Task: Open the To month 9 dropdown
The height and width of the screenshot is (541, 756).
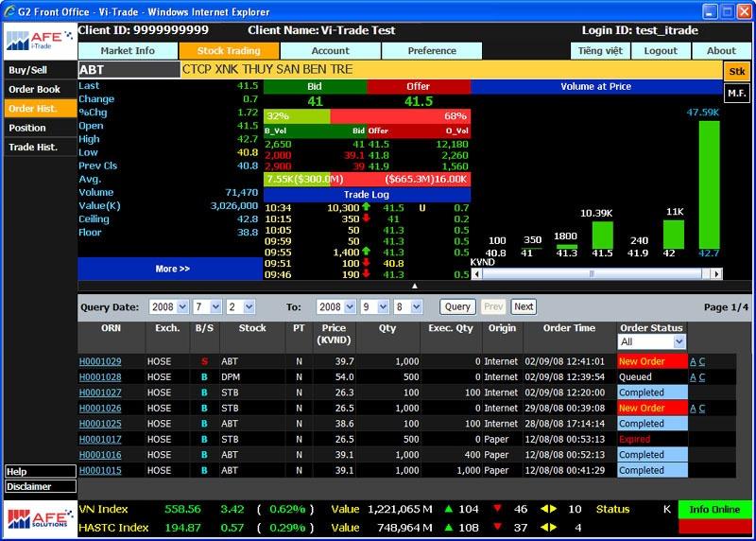Action: coord(374,307)
